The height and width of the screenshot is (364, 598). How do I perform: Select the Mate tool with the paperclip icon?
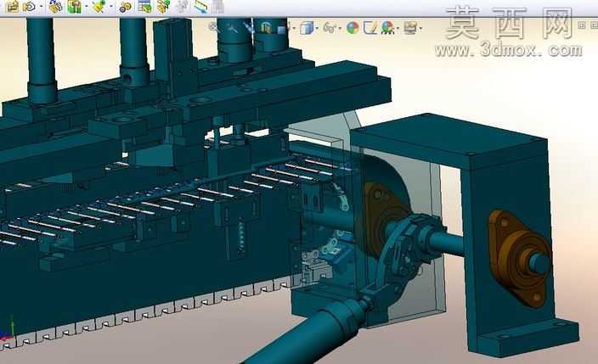coord(56,6)
